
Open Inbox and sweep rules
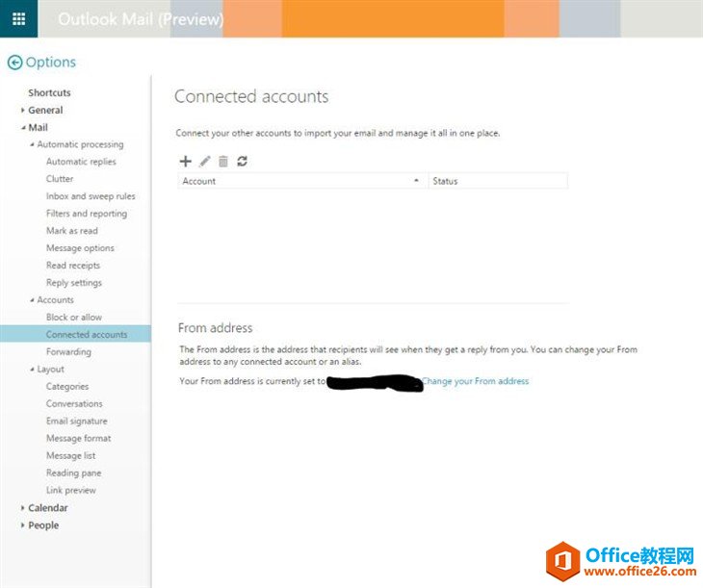click(91, 196)
